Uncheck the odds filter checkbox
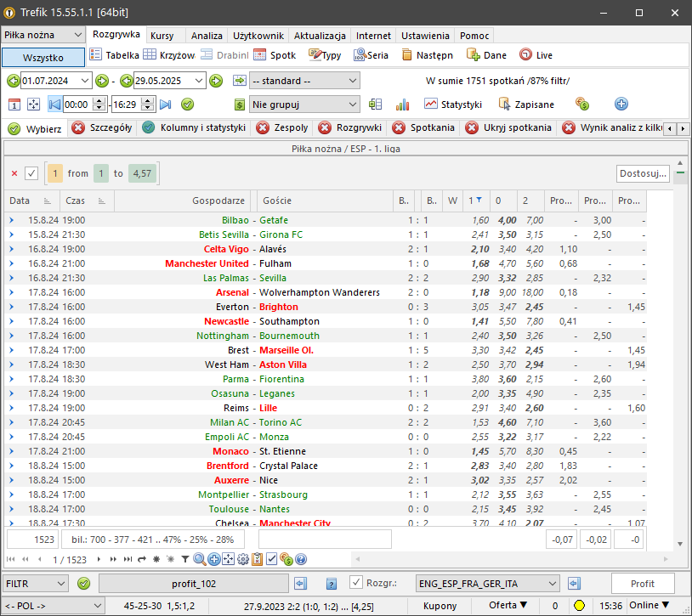692x616 pixels. point(31,173)
